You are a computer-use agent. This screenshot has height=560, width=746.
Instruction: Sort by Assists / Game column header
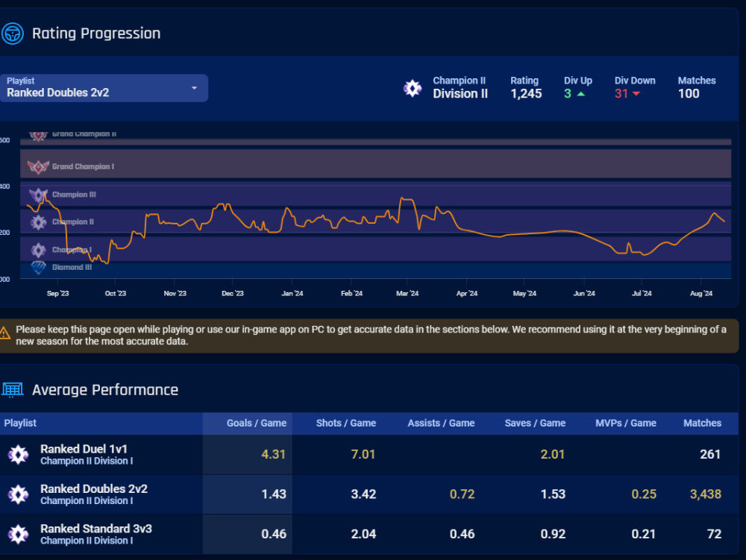441,423
